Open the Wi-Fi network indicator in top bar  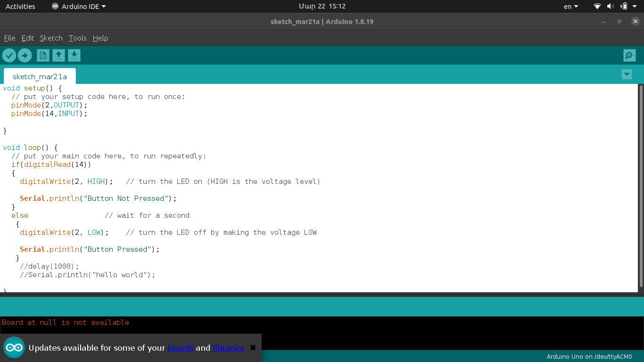click(x=597, y=7)
